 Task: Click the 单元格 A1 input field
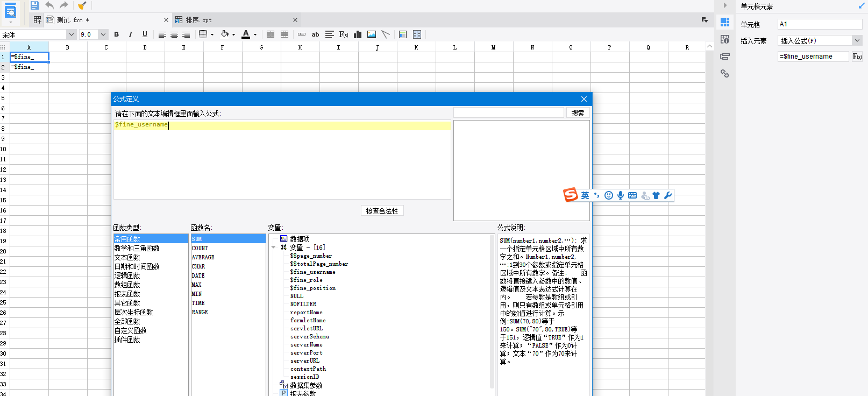[x=820, y=24]
